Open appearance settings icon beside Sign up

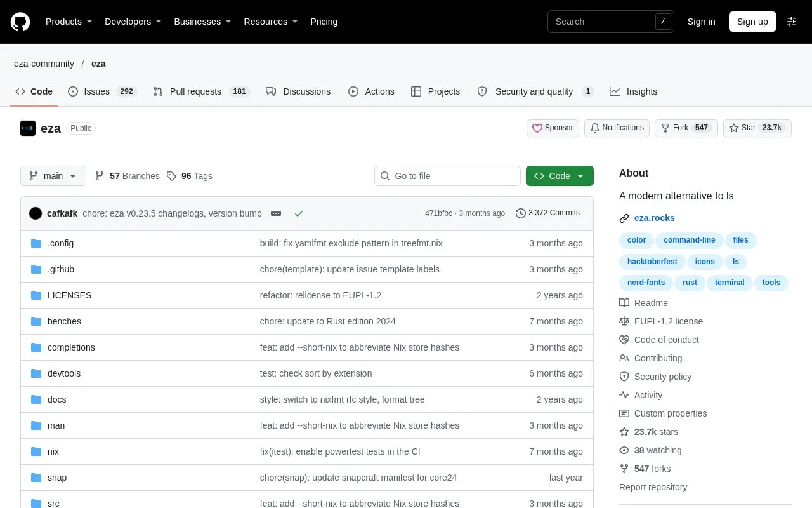tap(792, 22)
